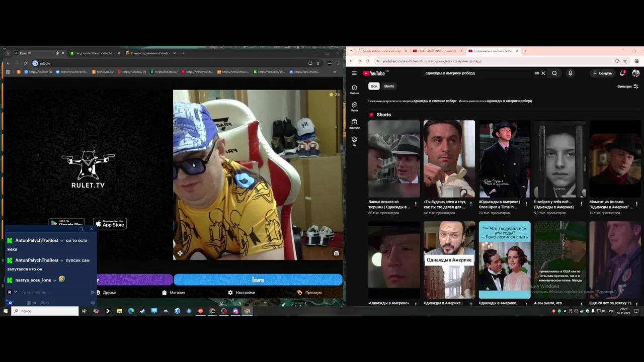
Task: Go back in the YouTube browser window
Action: (351, 61)
